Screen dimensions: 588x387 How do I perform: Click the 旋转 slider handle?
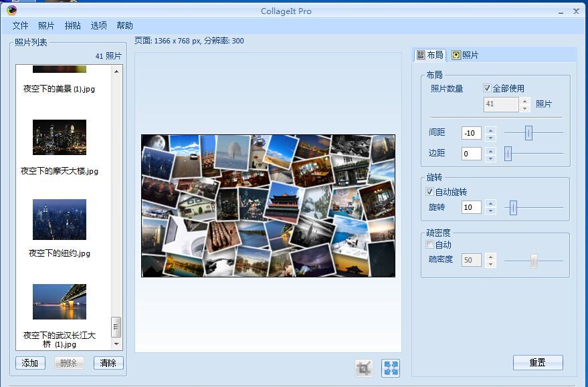[x=513, y=207]
